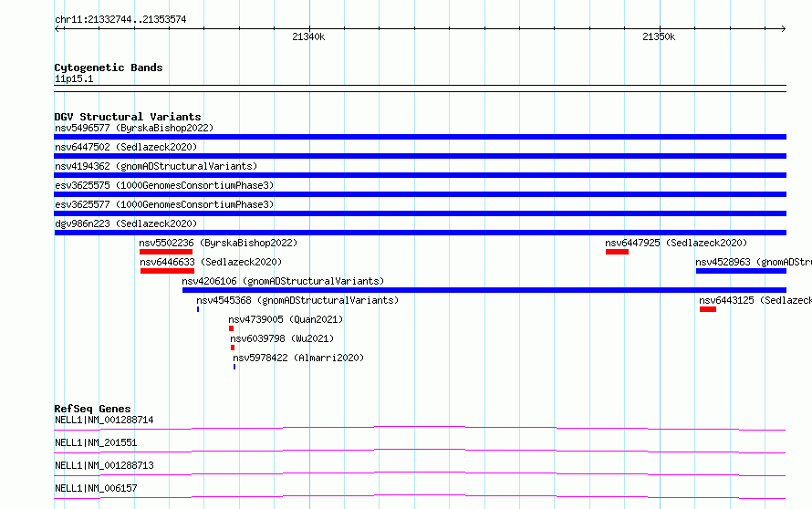
Task: Click the 21350k ruler position label
Action: (x=659, y=36)
